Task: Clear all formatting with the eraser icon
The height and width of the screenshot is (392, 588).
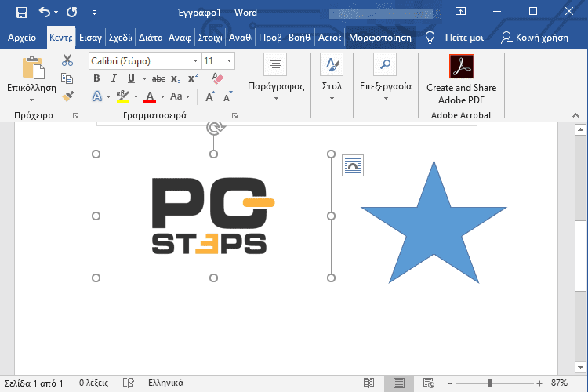Action: (217, 78)
